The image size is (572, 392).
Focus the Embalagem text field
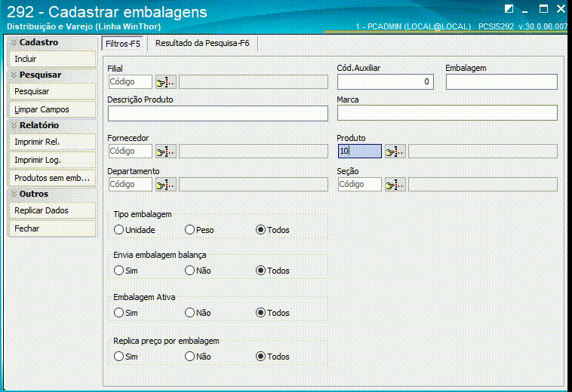click(x=502, y=81)
